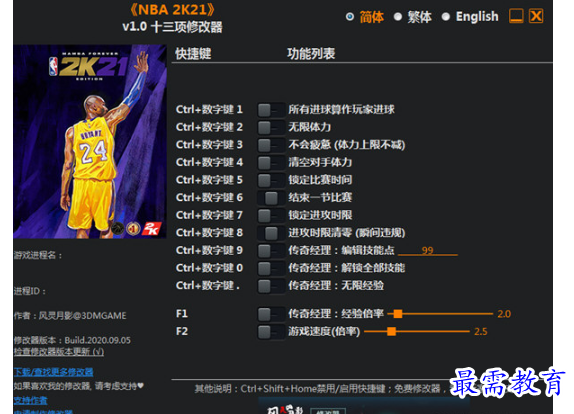The width and height of the screenshot is (574, 414).
Task: Click the v1.0 十三项修改器 subtitle
Action: [x=172, y=27]
